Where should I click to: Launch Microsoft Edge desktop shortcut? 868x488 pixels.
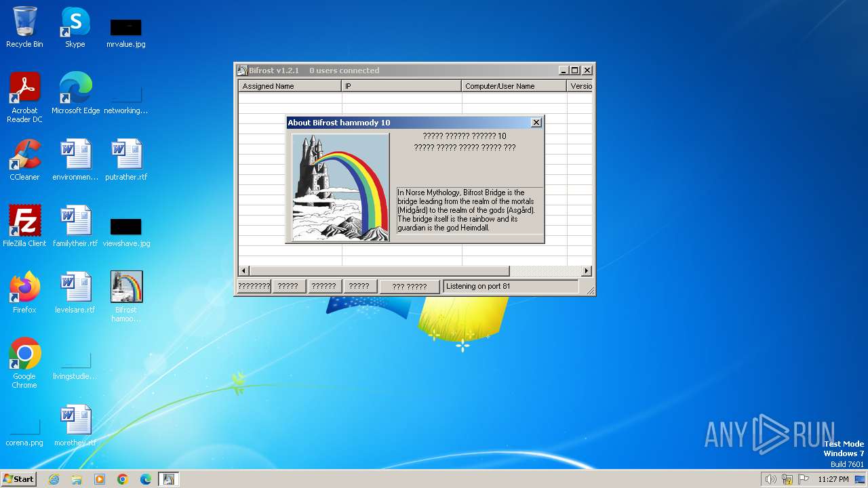pos(75,94)
